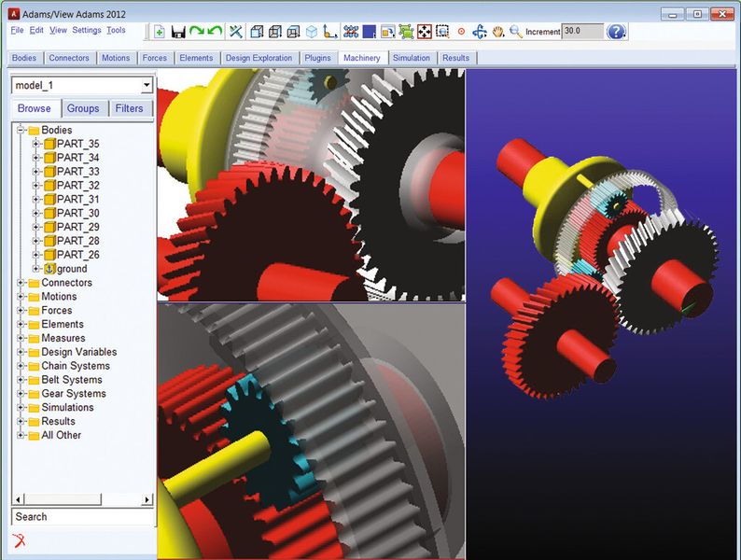Click the green undo arrow
Viewport: 741px width, 560px height.
215,31
